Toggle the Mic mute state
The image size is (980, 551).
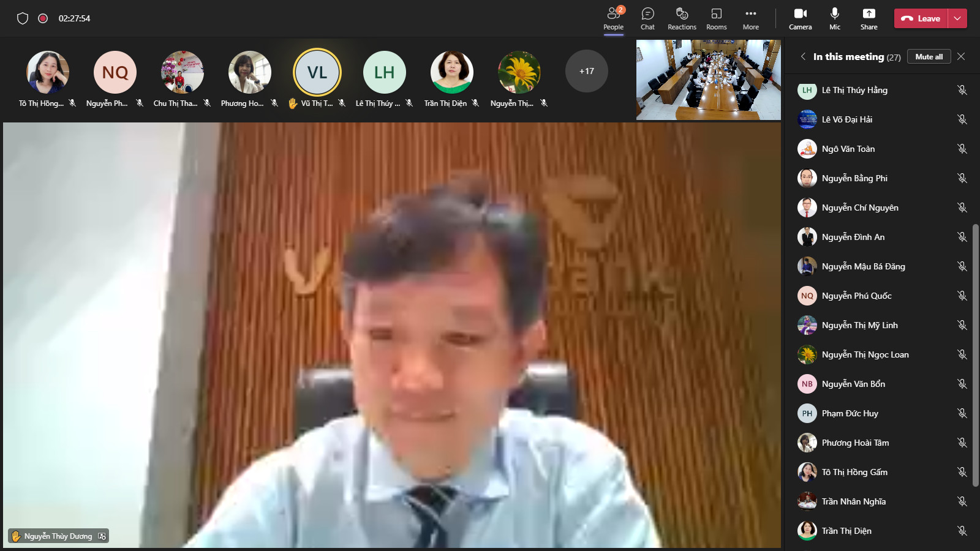click(834, 14)
